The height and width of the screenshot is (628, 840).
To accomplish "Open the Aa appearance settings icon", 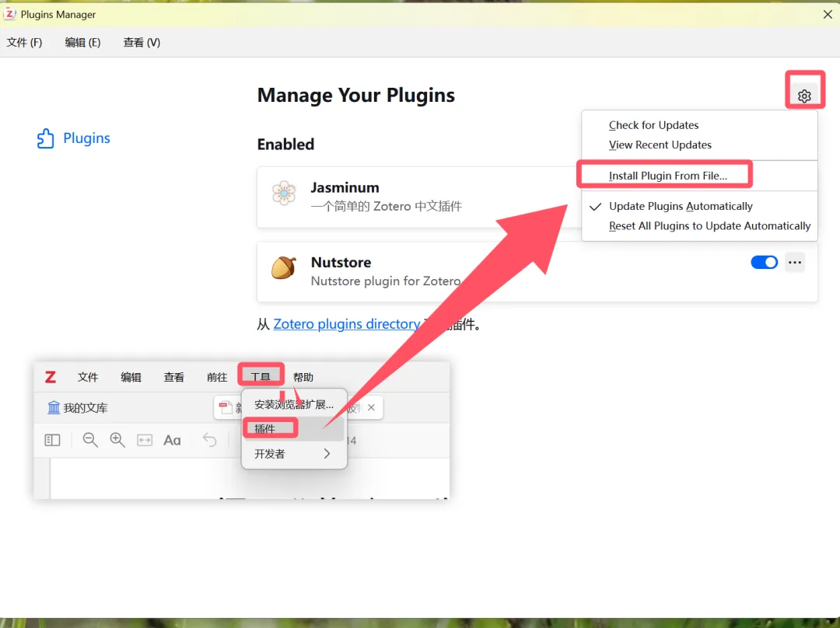I will tap(172, 440).
